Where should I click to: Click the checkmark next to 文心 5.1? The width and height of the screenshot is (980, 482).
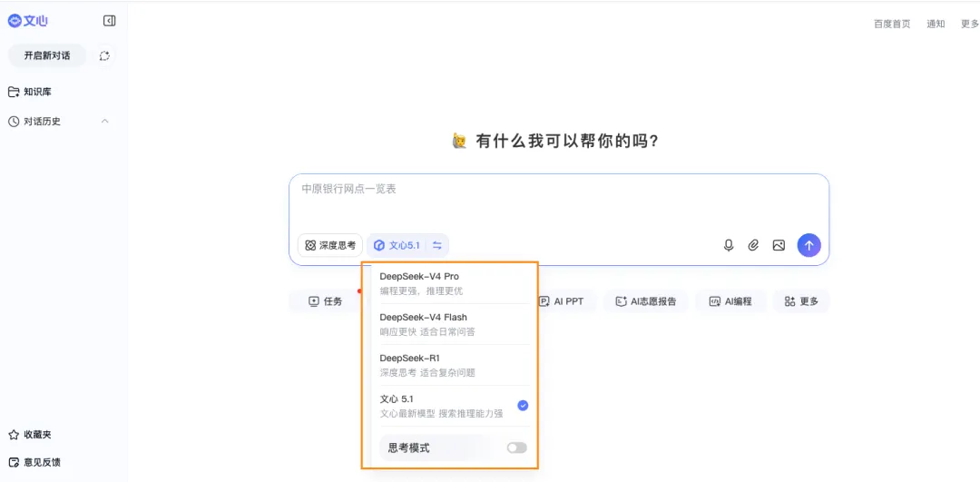tap(524, 406)
